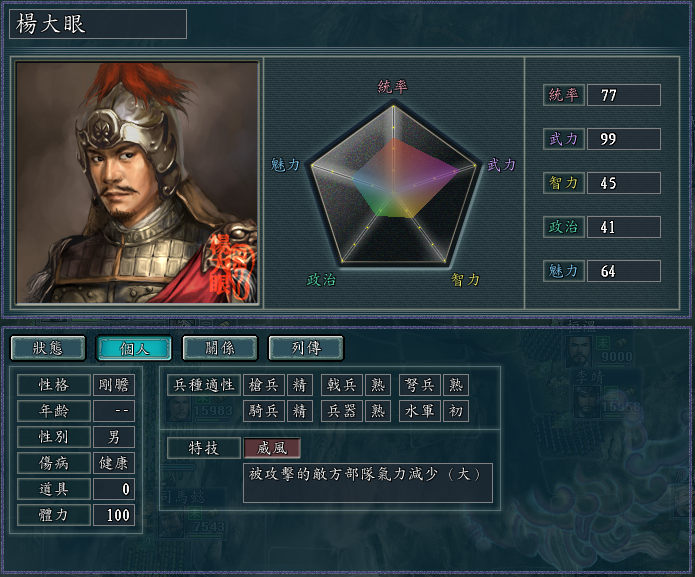Click the 統率 stat value 77
The width and height of the screenshot is (695, 577).
[624, 95]
